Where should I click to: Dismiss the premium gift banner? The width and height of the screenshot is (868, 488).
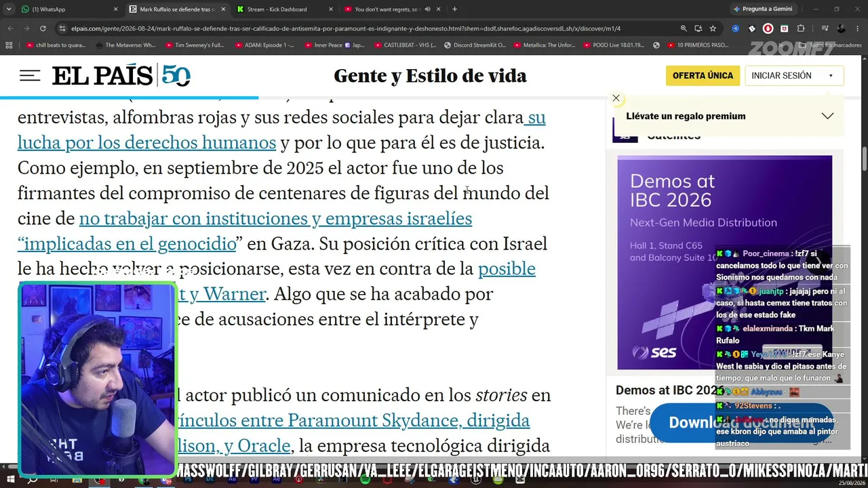(616, 98)
